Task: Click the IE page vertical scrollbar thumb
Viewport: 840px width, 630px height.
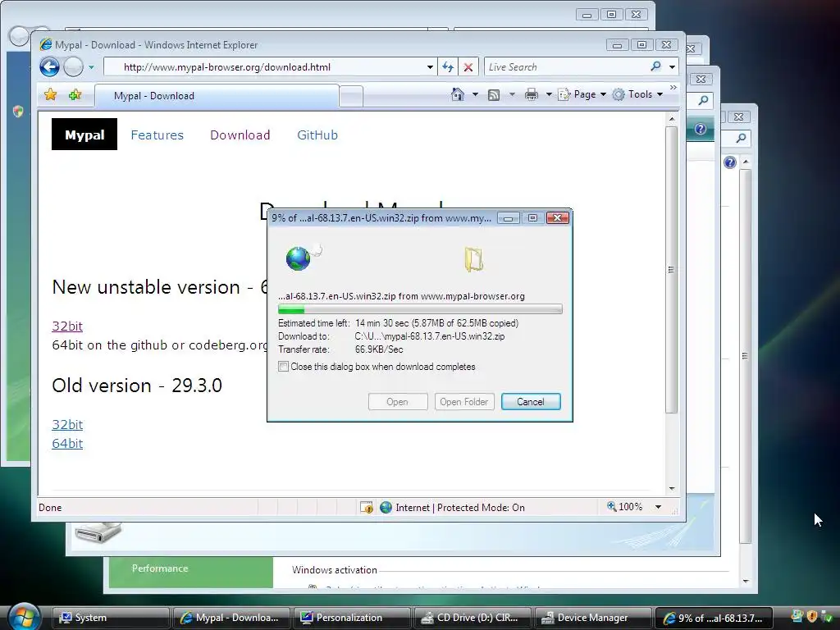Action: [x=671, y=270]
